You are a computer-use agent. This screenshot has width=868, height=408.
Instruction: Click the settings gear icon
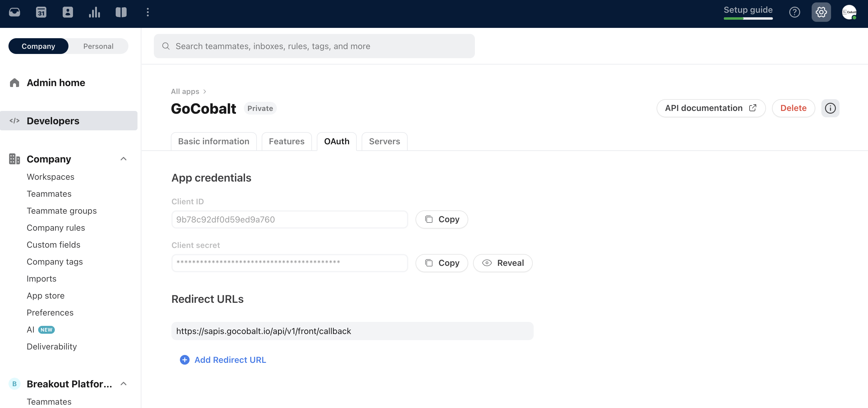821,12
